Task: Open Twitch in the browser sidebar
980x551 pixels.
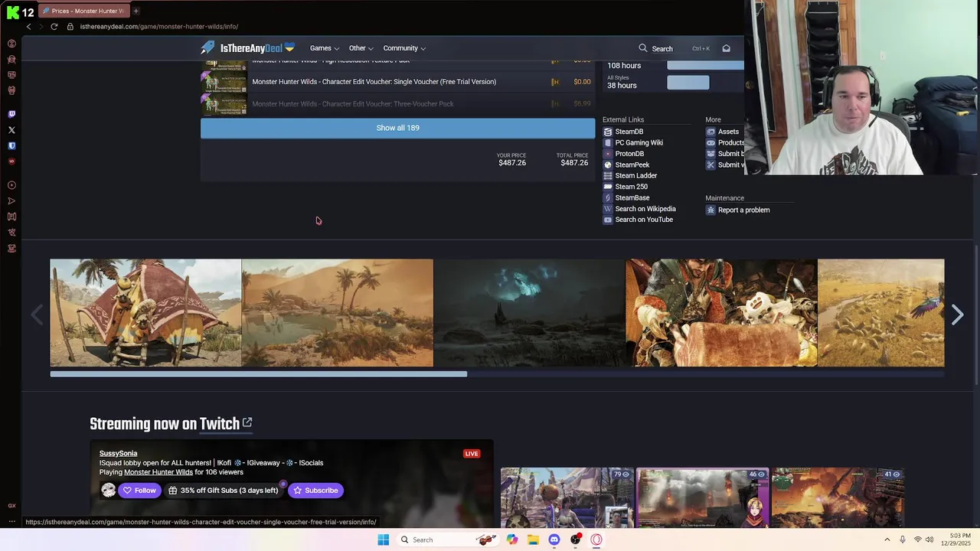Action: (11, 114)
